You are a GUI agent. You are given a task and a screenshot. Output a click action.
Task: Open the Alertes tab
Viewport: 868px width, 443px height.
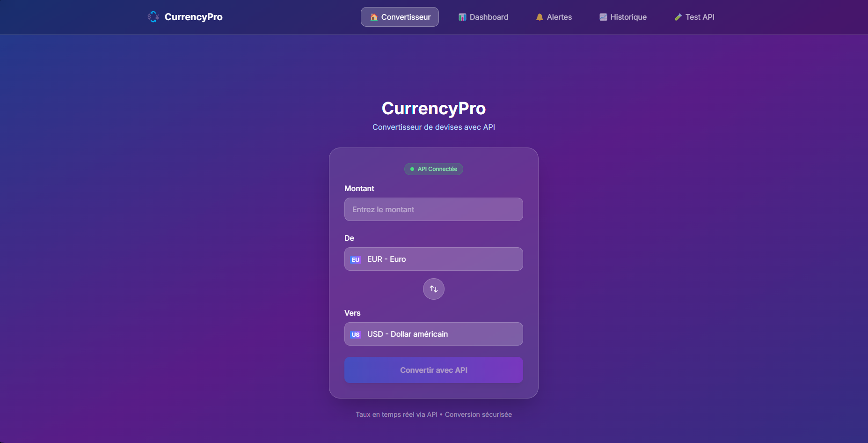pyautogui.click(x=554, y=17)
